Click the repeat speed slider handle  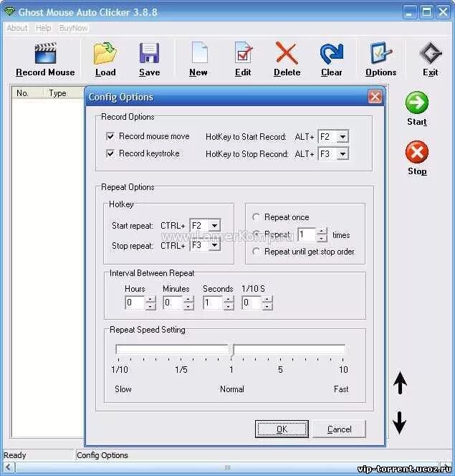point(232,350)
